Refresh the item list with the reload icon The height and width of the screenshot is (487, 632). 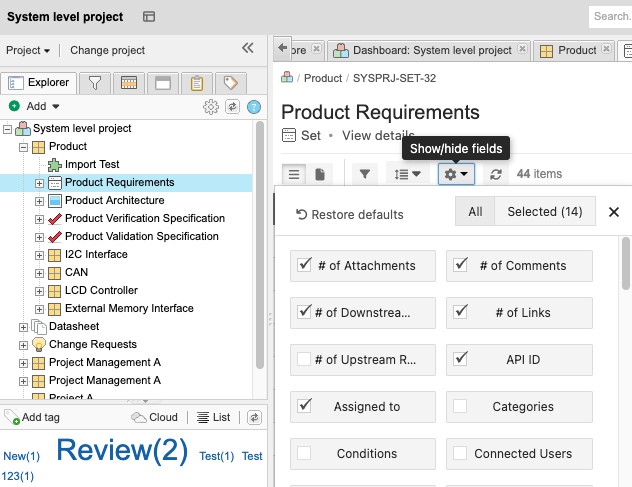pos(495,174)
